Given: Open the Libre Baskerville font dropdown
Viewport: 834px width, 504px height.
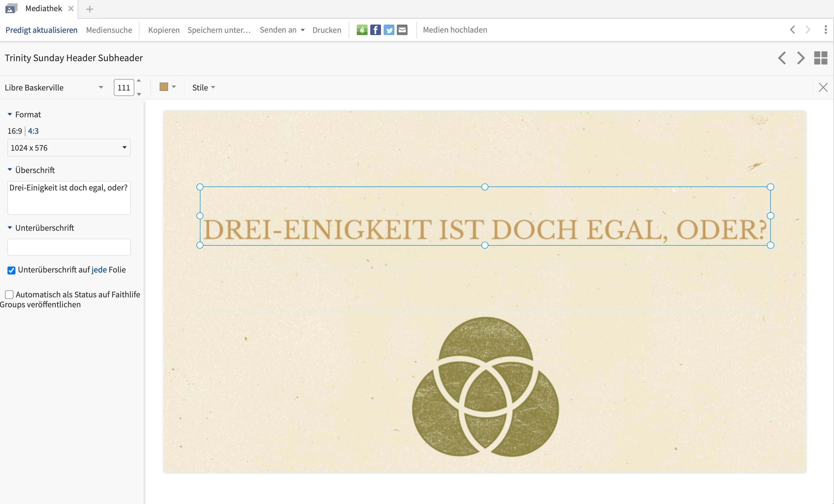Looking at the screenshot, I should (54, 87).
